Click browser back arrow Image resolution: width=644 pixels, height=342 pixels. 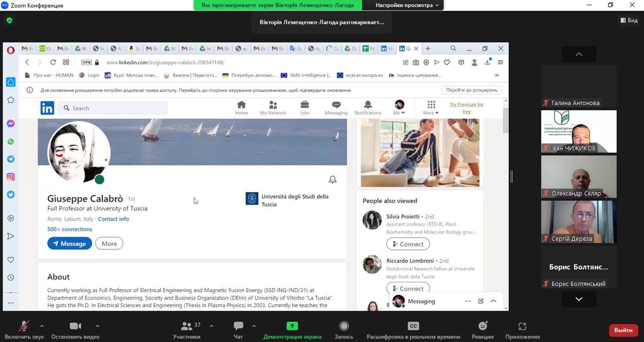point(27,62)
